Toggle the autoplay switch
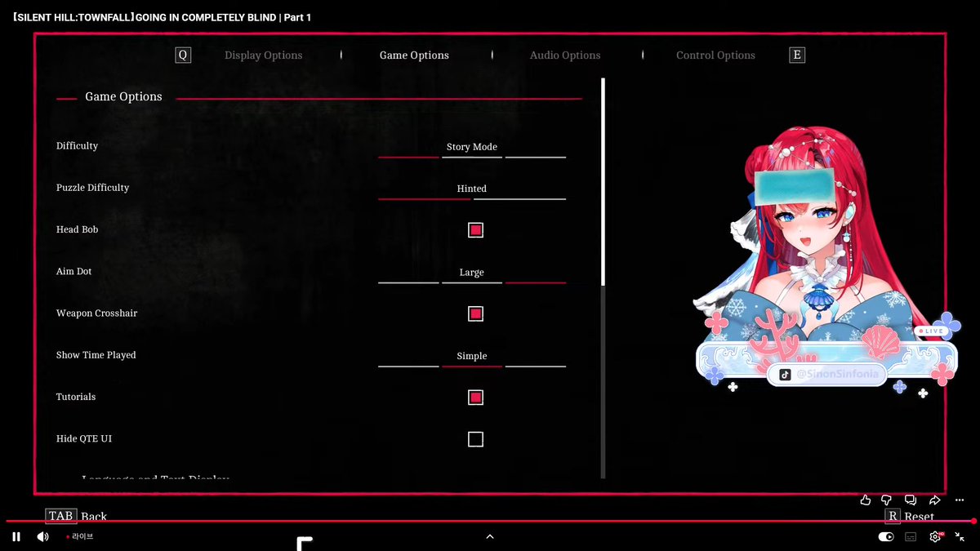This screenshot has height=551, width=980. pyautogui.click(x=886, y=537)
